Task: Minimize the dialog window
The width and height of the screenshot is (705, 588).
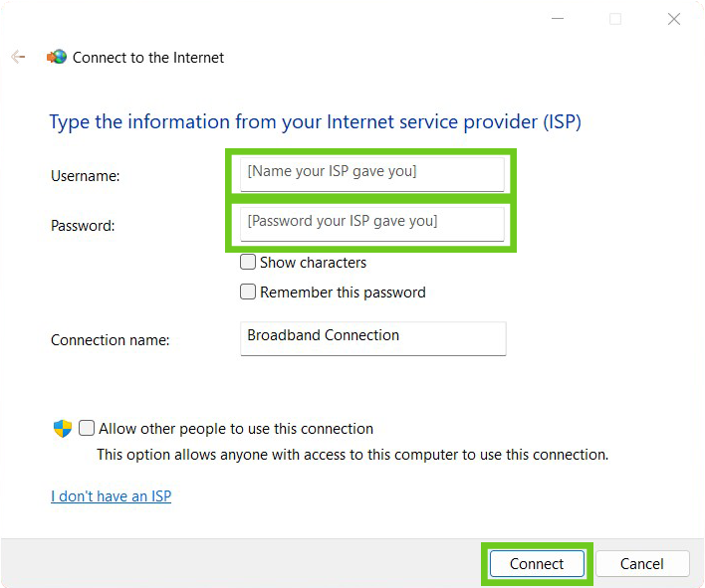Action: (x=556, y=19)
